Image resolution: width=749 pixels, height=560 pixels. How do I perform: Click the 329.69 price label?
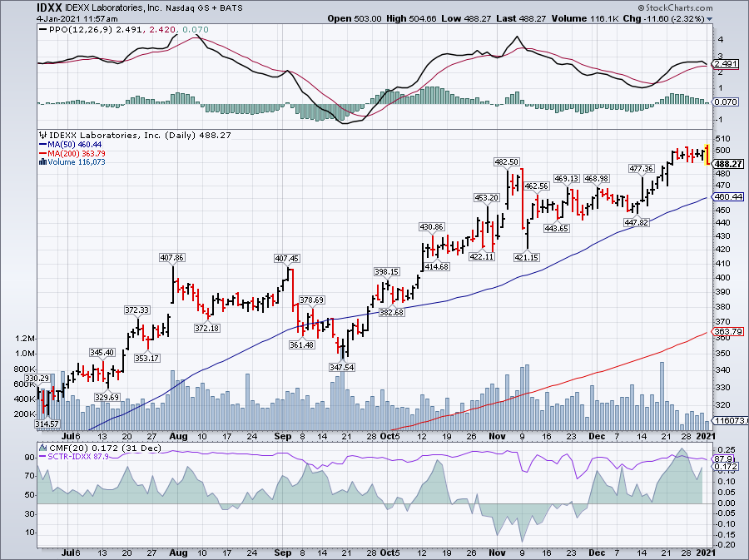point(107,397)
